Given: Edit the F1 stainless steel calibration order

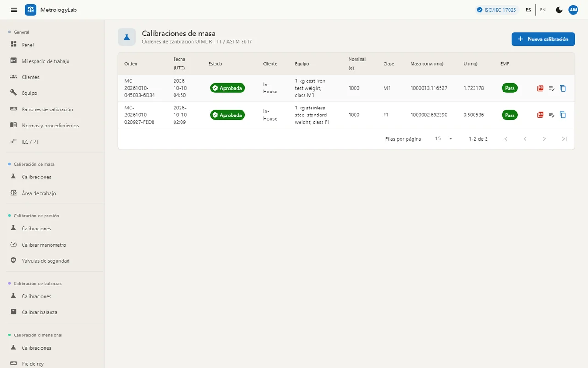Looking at the screenshot, I should click(x=552, y=115).
